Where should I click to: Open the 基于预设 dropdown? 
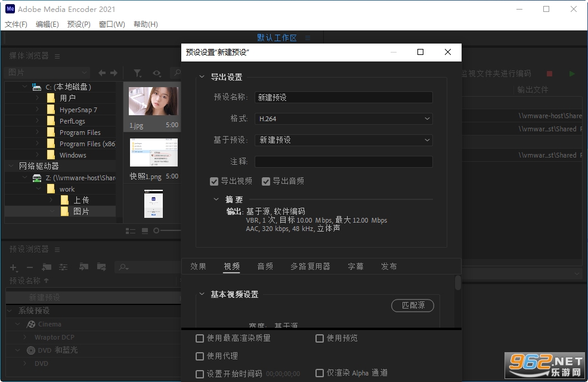pyautogui.click(x=343, y=140)
